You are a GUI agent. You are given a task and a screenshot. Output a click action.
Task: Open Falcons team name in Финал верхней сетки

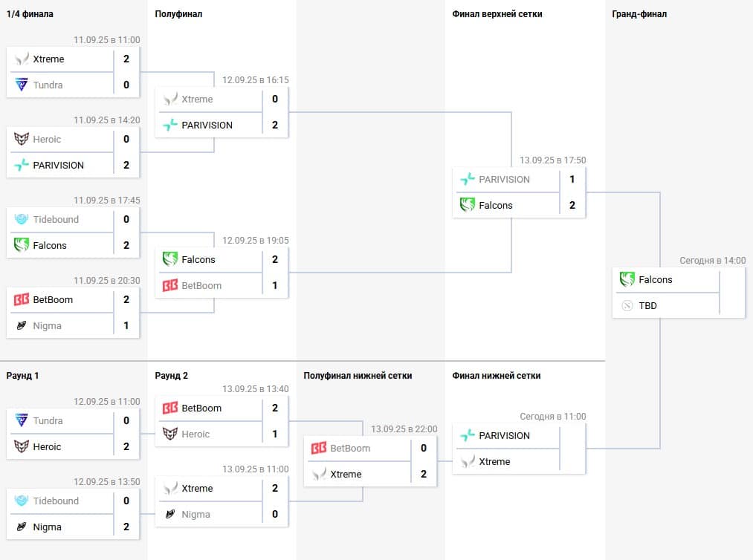tap(496, 206)
